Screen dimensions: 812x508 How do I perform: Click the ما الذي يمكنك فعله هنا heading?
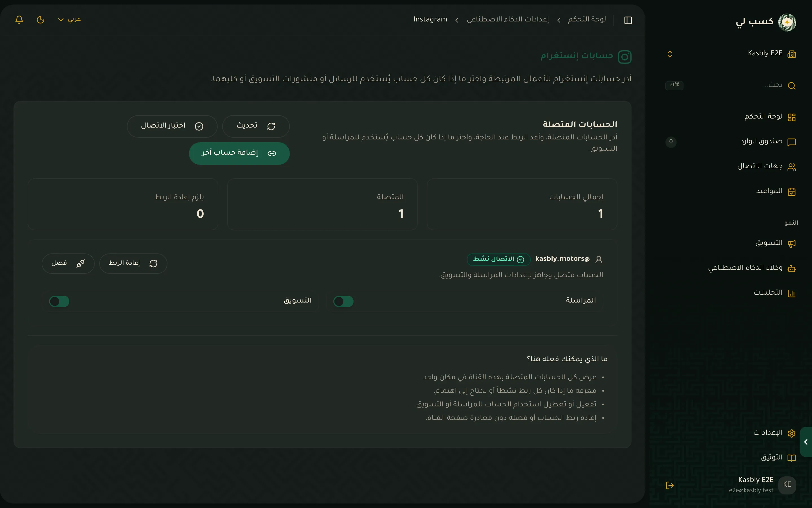(x=567, y=359)
